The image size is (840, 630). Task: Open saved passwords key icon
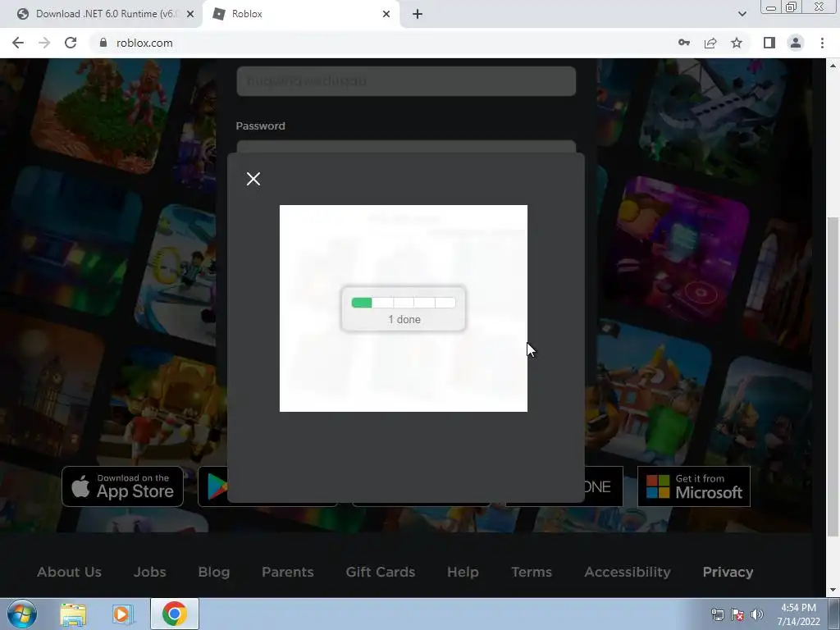pyautogui.click(x=684, y=43)
